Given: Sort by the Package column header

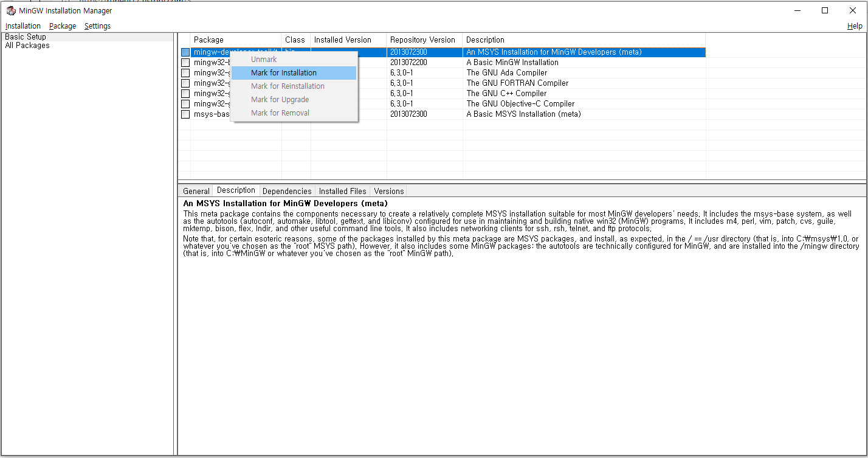Looking at the screenshot, I should pos(236,40).
